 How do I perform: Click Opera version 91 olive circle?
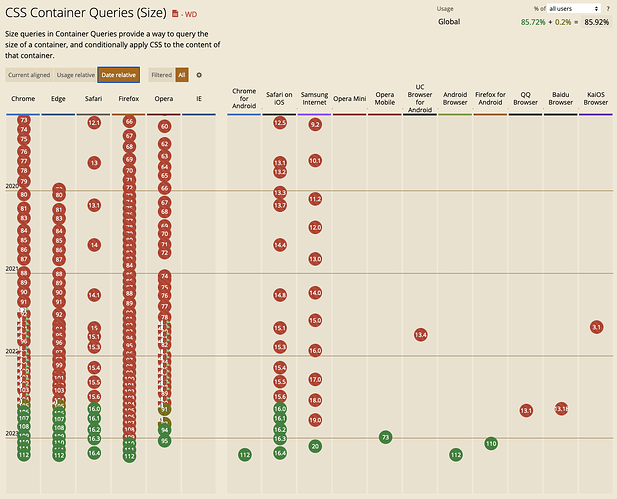click(164, 410)
